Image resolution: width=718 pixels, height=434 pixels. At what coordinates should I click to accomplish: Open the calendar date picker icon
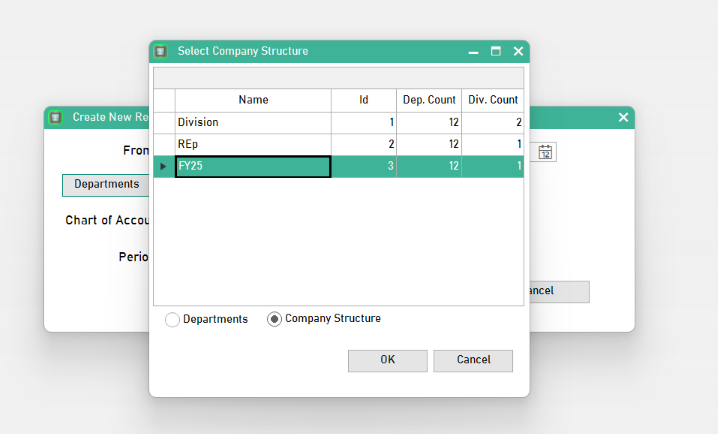click(x=545, y=152)
